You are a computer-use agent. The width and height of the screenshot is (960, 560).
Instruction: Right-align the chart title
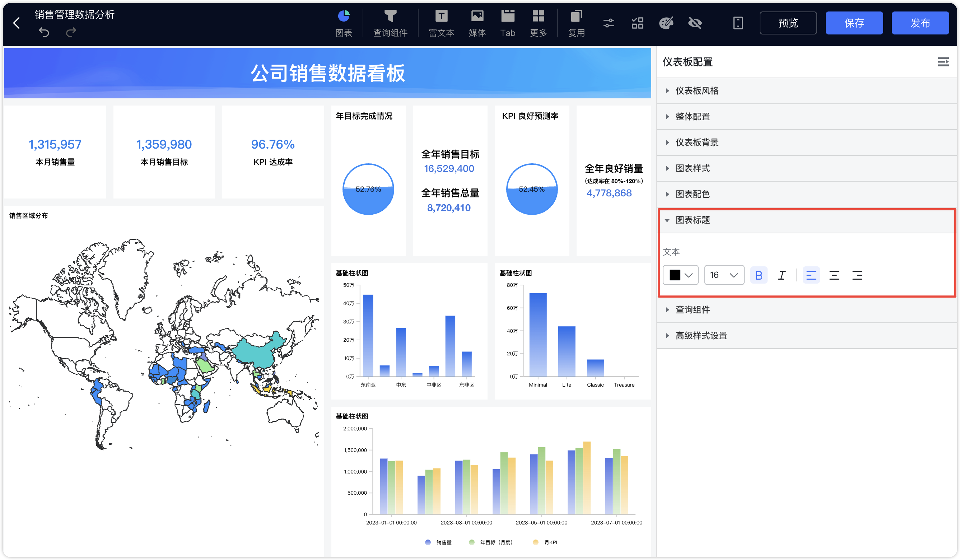click(x=857, y=275)
